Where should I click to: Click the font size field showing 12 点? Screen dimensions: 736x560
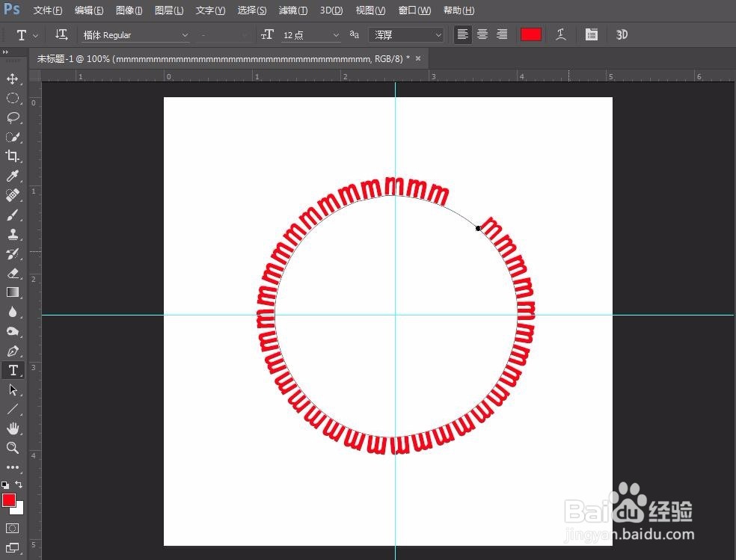(305, 35)
